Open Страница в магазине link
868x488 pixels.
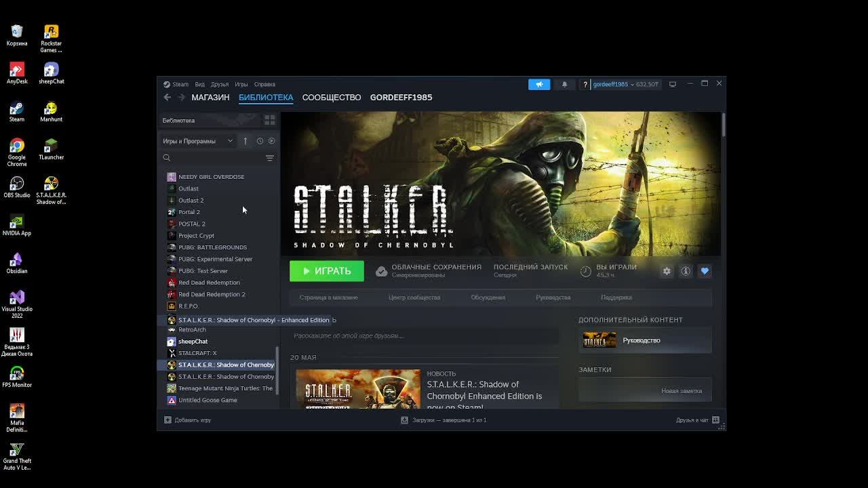(328, 298)
